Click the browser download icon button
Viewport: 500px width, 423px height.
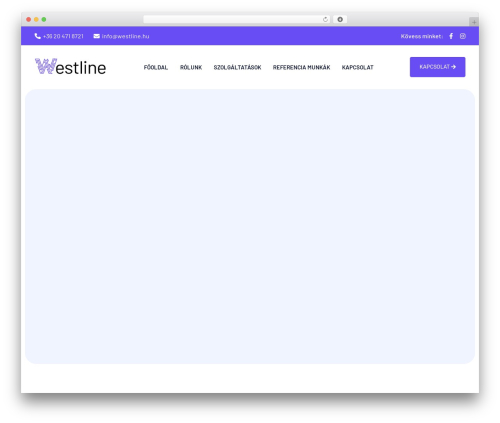[340, 19]
